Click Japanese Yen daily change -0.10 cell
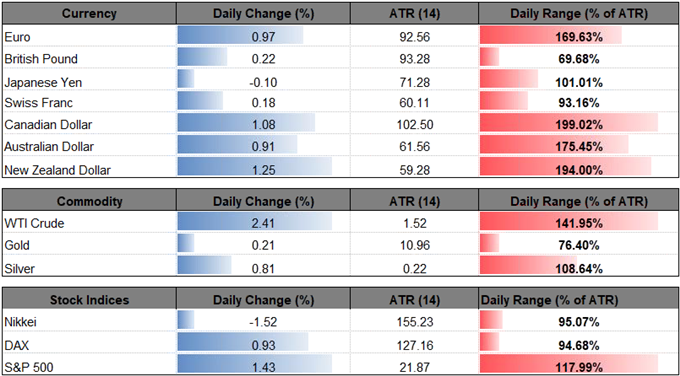The width and height of the screenshot is (680, 376). point(263,81)
